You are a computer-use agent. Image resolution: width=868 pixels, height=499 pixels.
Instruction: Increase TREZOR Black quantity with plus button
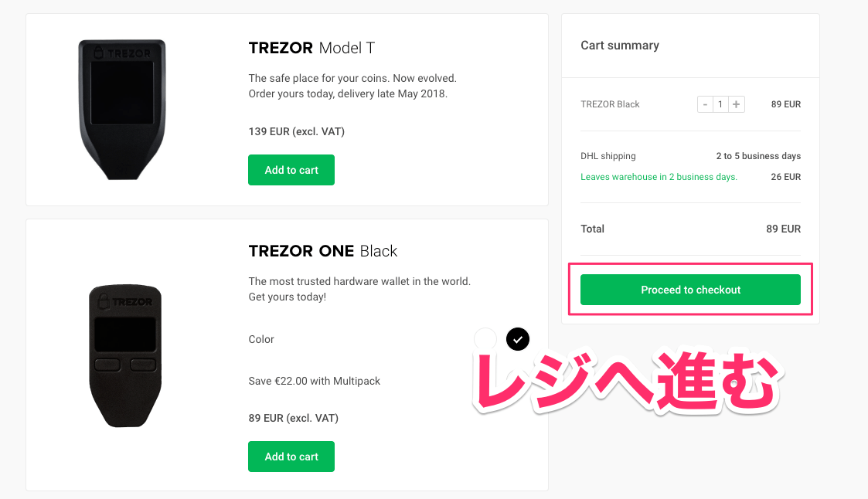pos(736,104)
